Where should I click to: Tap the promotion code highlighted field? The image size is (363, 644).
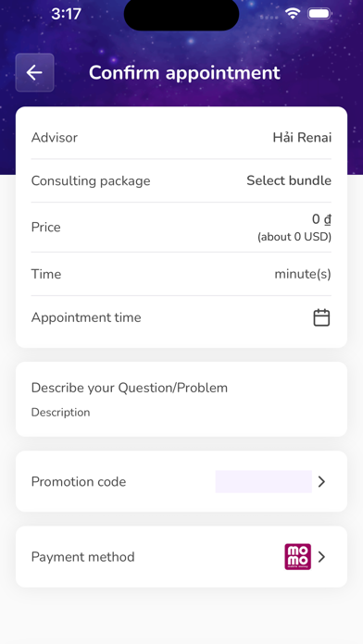[x=264, y=481]
